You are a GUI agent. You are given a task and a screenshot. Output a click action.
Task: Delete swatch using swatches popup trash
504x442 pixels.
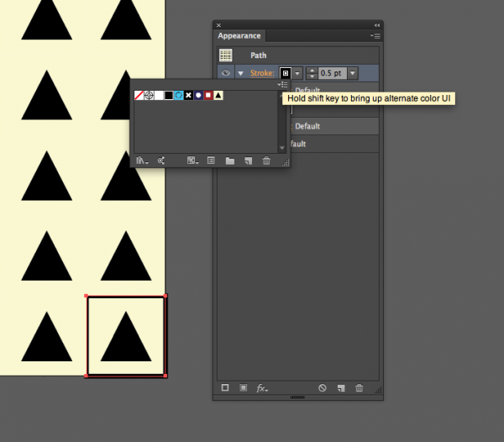click(266, 160)
